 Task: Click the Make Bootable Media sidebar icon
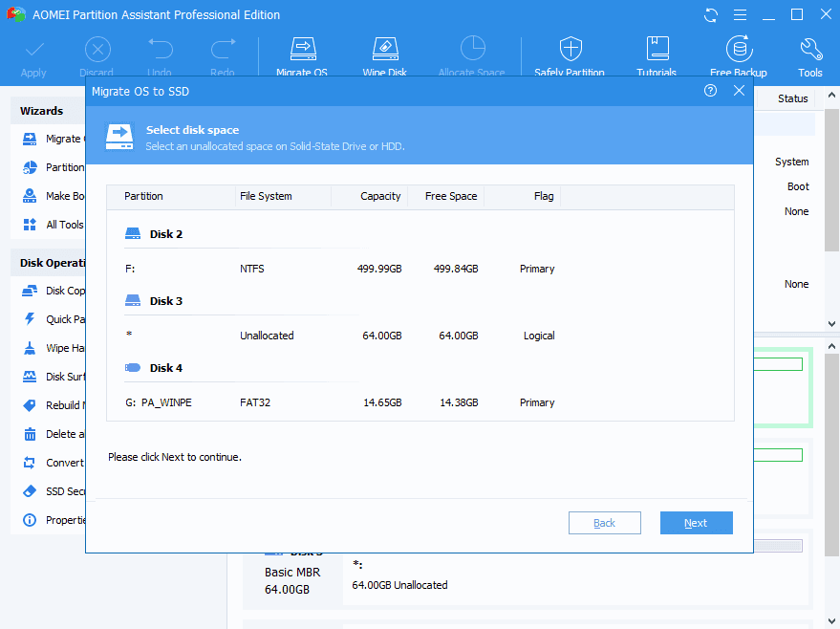click(x=30, y=196)
